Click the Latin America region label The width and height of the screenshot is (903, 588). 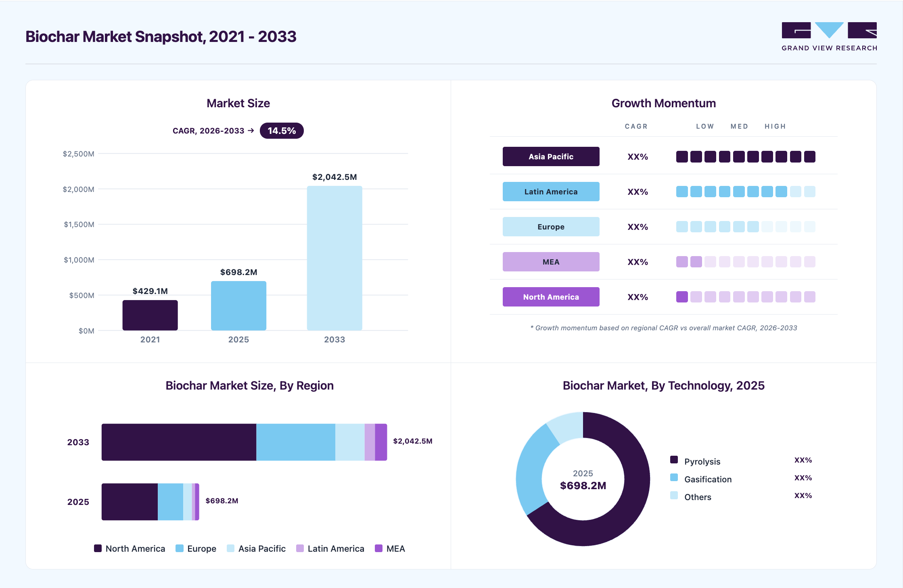[551, 192]
